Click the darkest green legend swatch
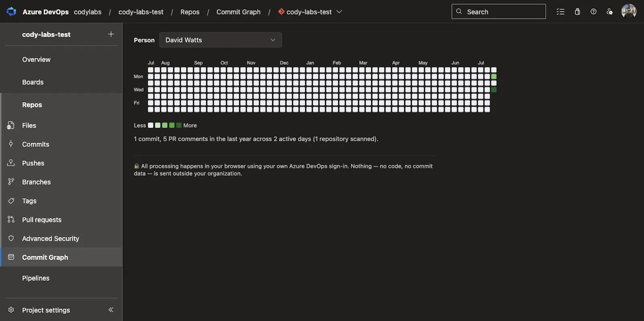Viewport: 644px width, 321px height. coord(179,125)
